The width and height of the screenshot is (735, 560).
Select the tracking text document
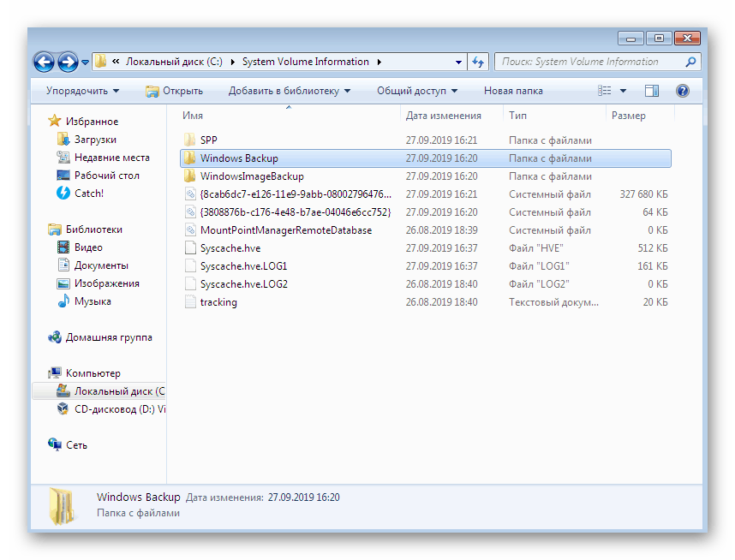(x=218, y=302)
